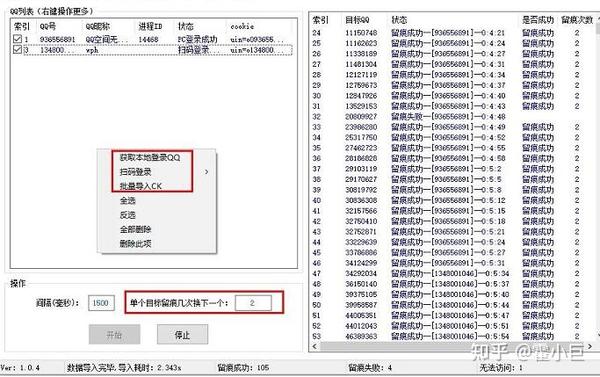Select result row with target 39376105
This screenshot has height=377, width=600.
point(452,294)
